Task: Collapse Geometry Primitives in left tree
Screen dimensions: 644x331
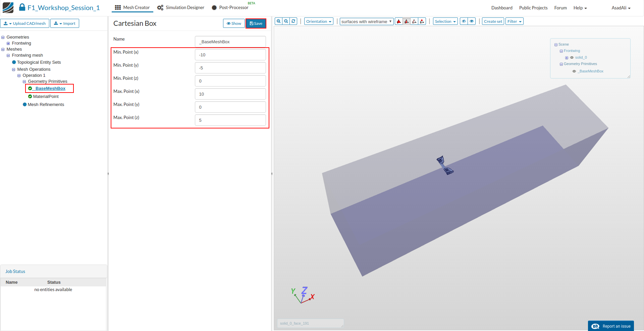Action: pos(24,82)
